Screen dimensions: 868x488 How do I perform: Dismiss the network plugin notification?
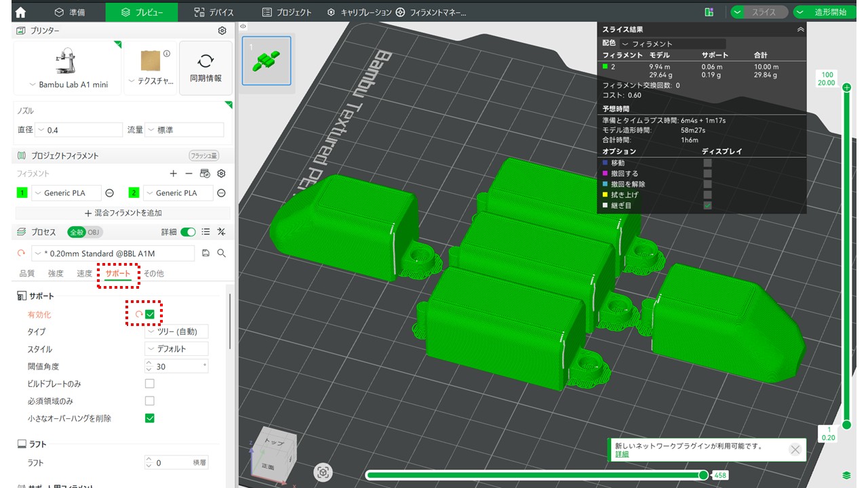pyautogui.click(x=795, y=449)
